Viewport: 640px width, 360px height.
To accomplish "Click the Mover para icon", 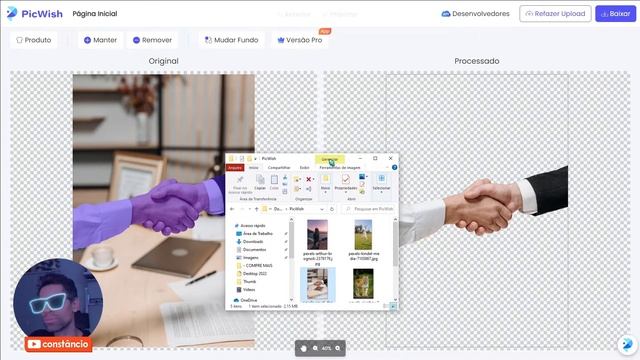I will (297, 179).
